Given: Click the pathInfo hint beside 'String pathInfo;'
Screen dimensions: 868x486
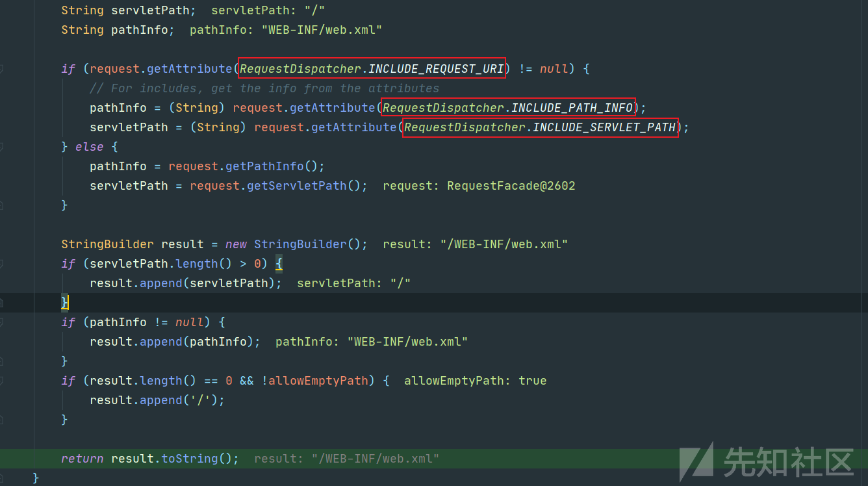Looking at the screenshot, I should pyautogui.click(x=286, y=30).
